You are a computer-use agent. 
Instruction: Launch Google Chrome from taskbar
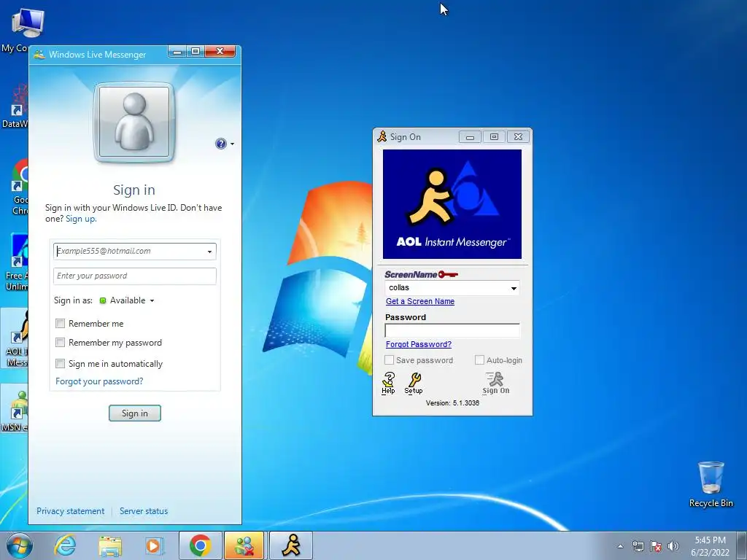200,545
